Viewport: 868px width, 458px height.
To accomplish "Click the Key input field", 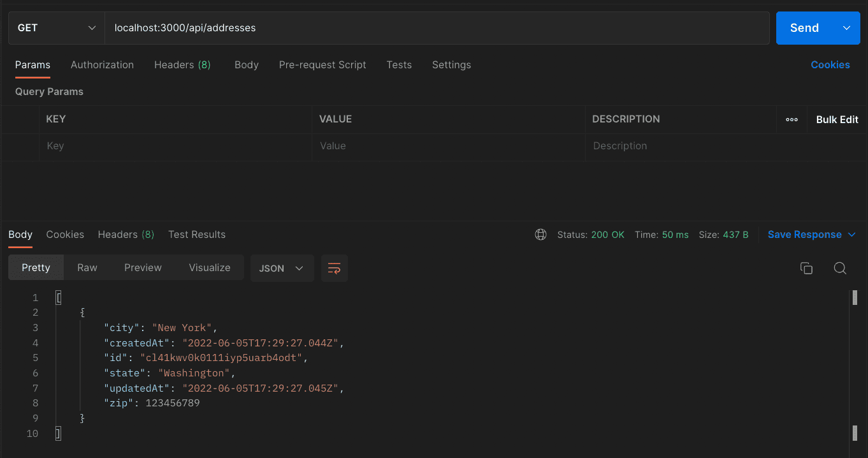I will 175,146.
